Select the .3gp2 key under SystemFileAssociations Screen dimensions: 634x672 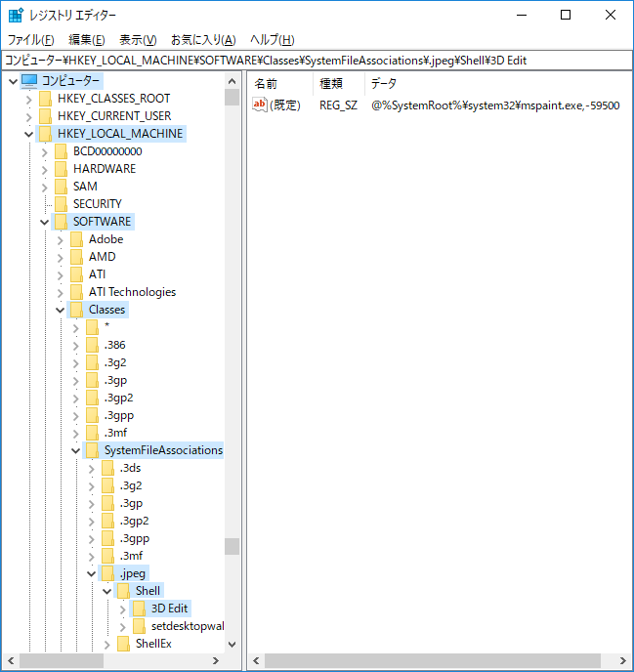134,521
